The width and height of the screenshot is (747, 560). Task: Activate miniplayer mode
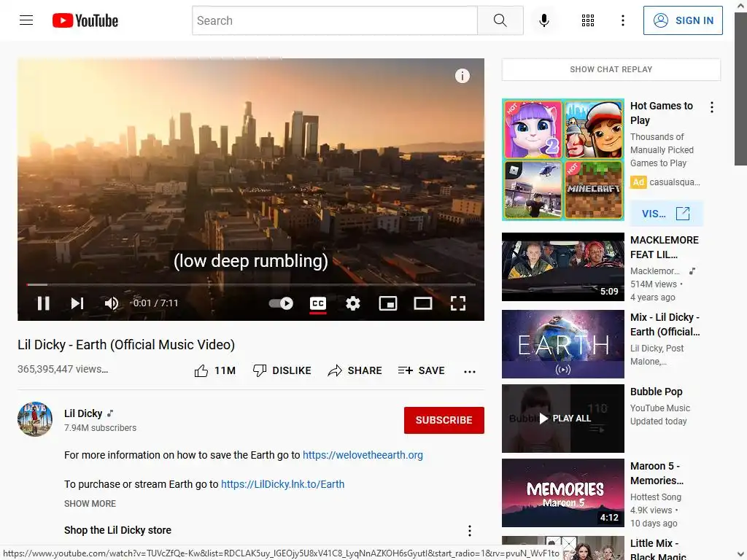pyautogui.click(x=388, y=303)
